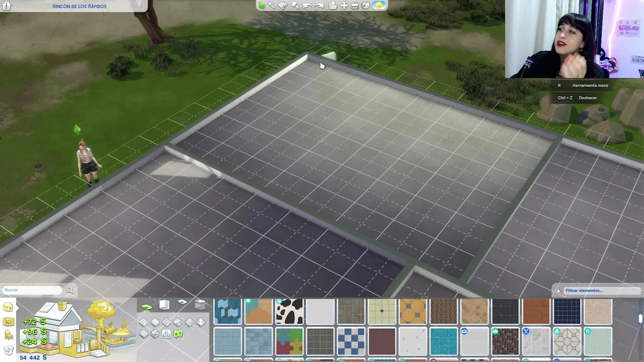Click the green infinity all-floors filter
This screenshot has height=362, width=644.
point(178,333)
